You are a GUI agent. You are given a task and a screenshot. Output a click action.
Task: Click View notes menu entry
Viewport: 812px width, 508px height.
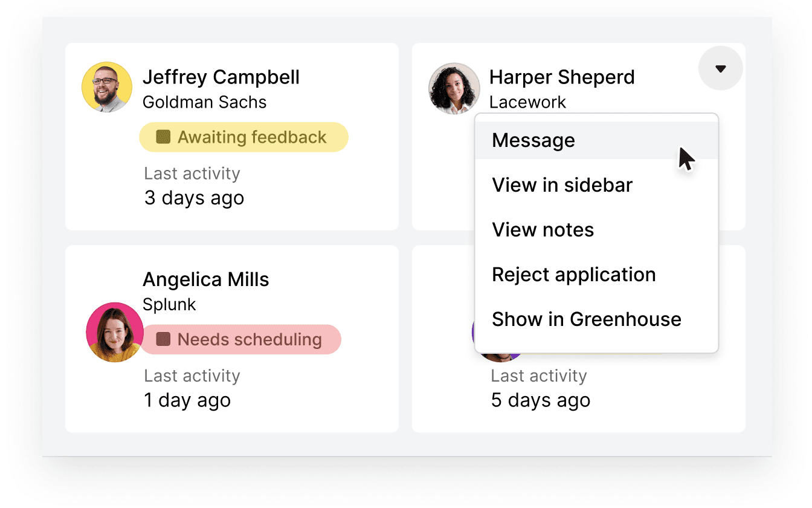point(542,229)
